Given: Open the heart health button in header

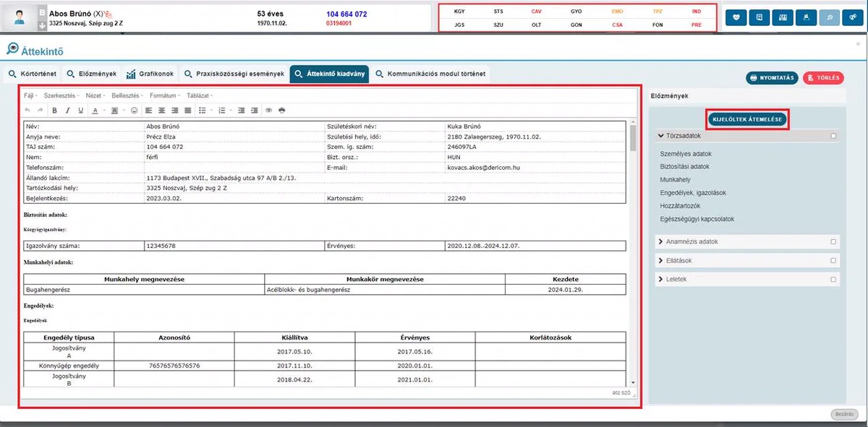Looking at the screenshot, I should 736,17.
